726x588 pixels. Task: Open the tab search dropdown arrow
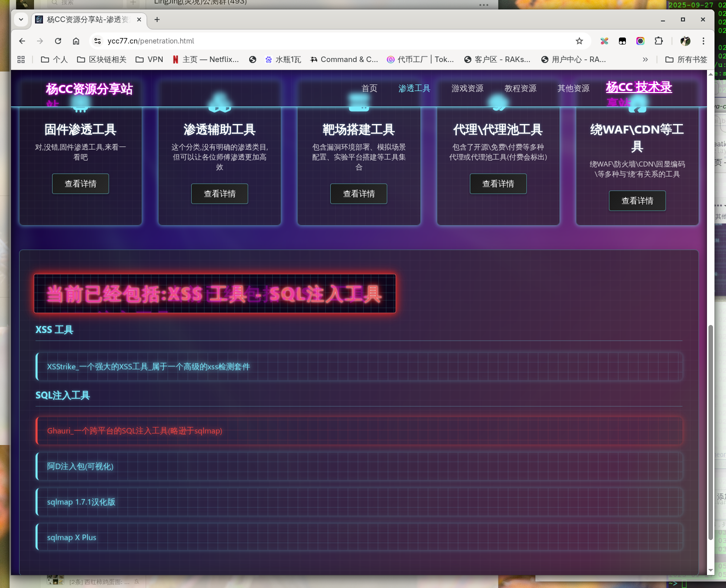tap(21, 19)
